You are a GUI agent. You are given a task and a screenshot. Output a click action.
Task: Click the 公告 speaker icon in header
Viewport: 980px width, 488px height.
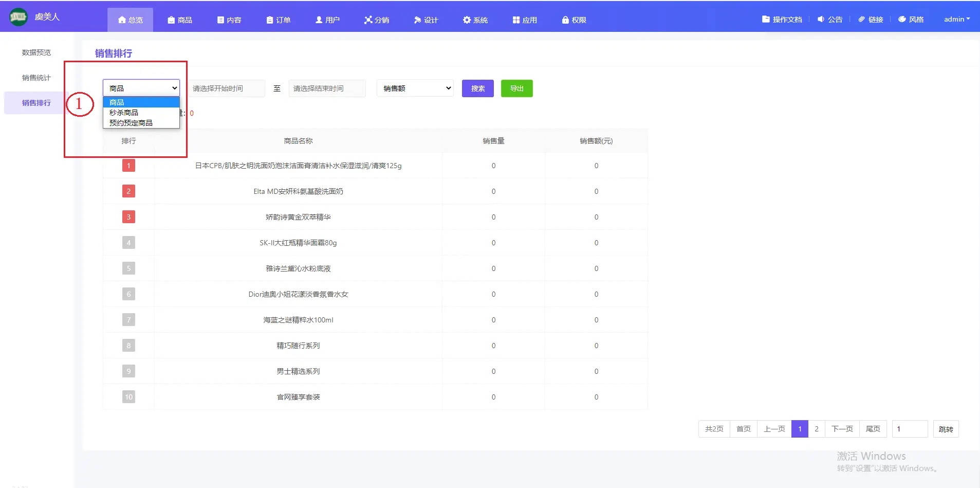click(x=821, y=20)
